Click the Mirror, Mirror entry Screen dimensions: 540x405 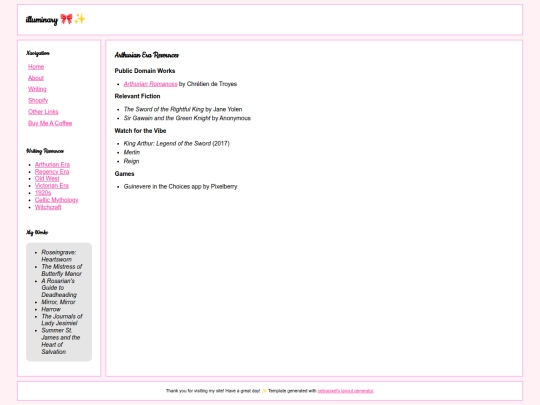[x=58, y=302]
